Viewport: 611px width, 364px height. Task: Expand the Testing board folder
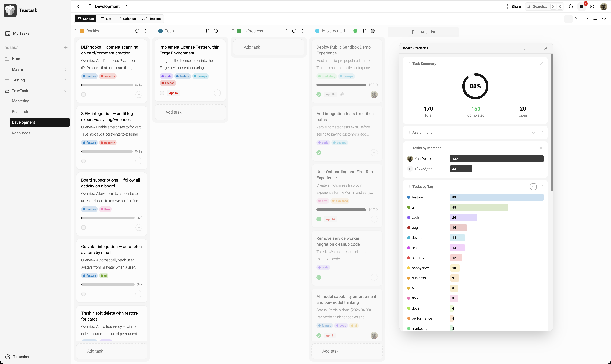(x=66, y=80)
